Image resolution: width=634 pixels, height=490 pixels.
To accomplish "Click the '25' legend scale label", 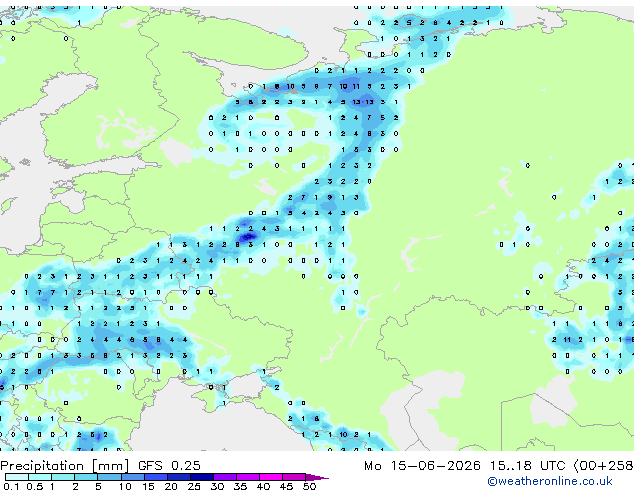I will 194,486.
